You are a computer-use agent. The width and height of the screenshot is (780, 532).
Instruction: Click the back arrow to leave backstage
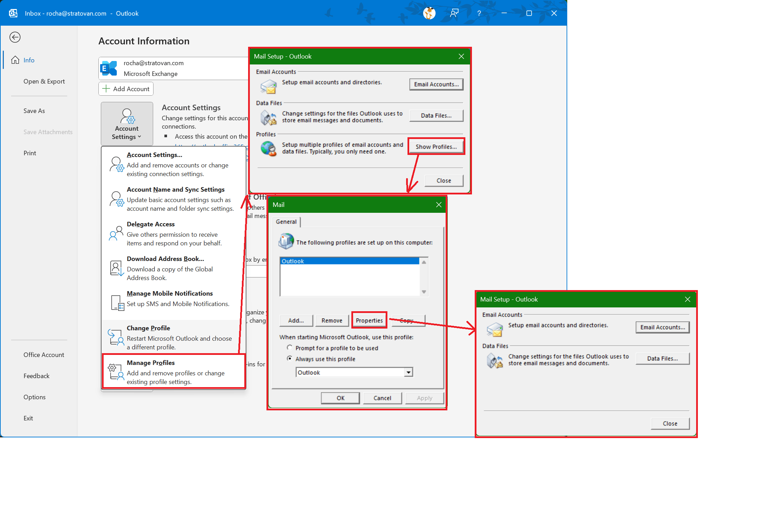pyautogui.click(x=15, y=37)
